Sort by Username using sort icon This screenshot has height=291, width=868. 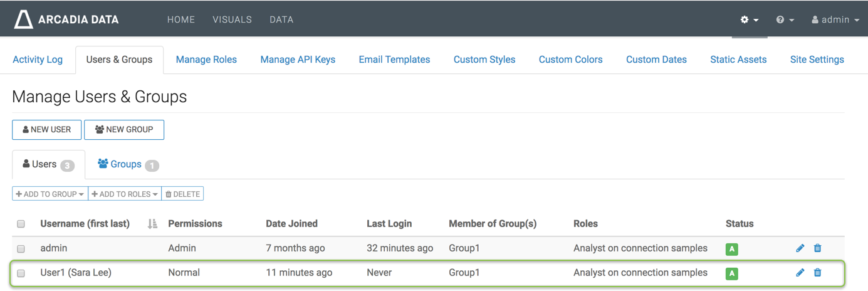[152, 224]
